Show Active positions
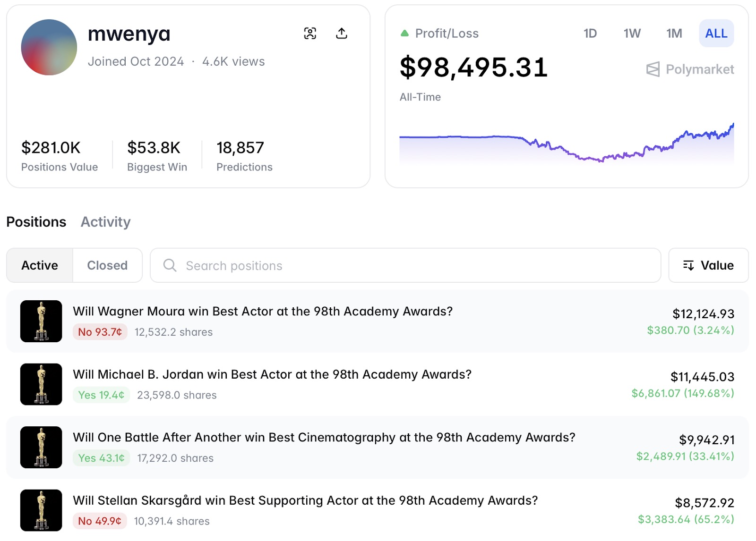The height and width of the screenshot is (541, 756). point(40,265)
